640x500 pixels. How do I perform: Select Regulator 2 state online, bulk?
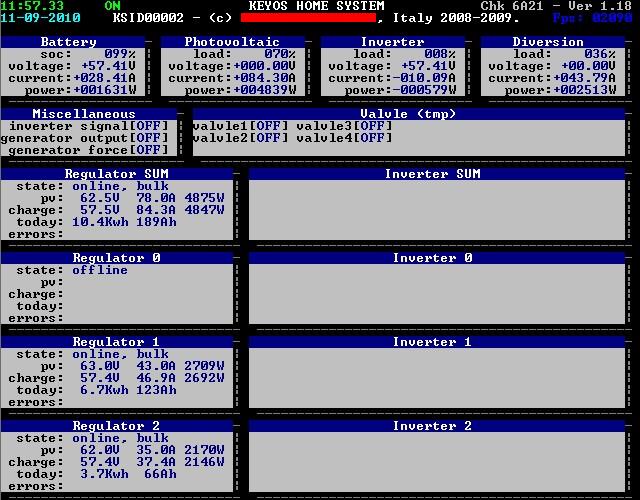(120, 438)
